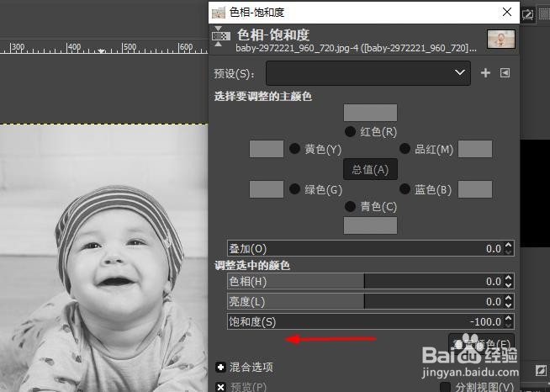
Task: Click the image thumbnail in dialog header
Action: click(x=501, y=39)
